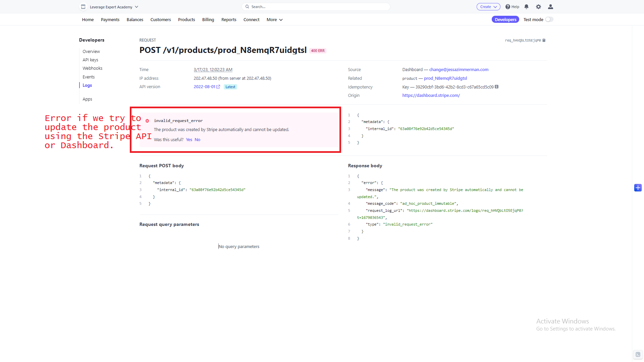Screen dimensions: 644x362
Task: Click the external link icon next to API version
Action: pos(218,87)
